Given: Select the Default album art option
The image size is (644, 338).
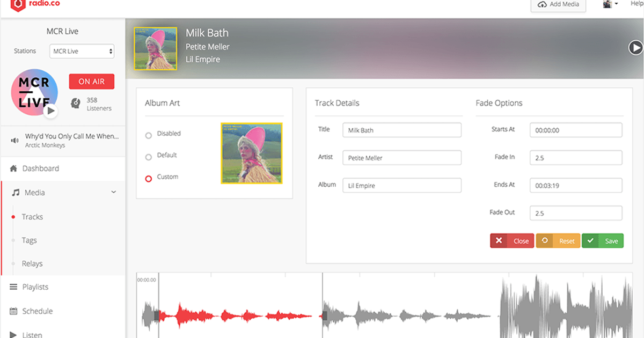Looking at the screenshot, I should pos(149,157).
